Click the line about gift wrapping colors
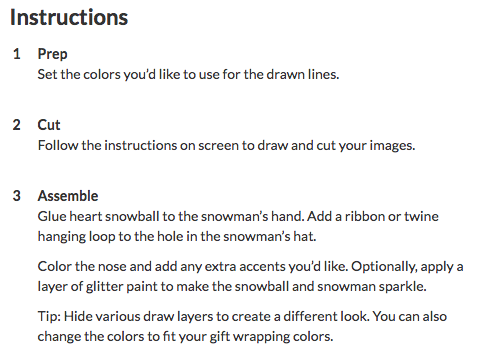Image resolution: width=477 pixels, height=362 pixels. point(185,337)
